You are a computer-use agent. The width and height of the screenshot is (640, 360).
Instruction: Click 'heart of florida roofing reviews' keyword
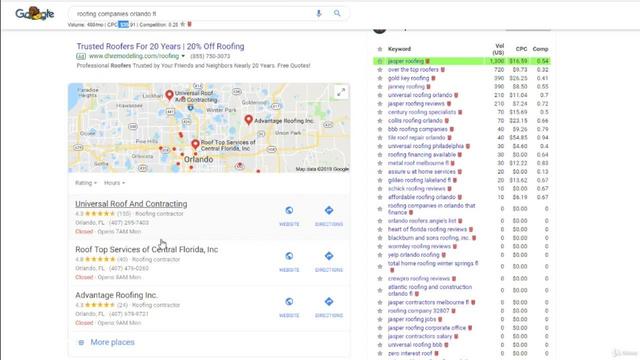[427, 229]
